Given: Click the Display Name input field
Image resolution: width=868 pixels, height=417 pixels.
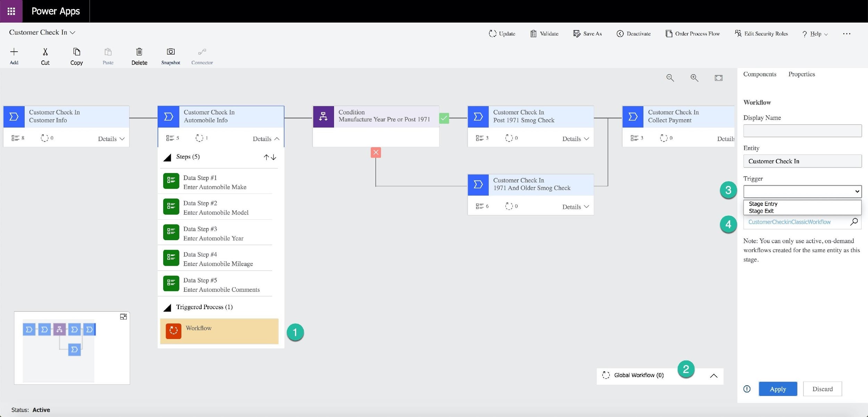Looking at the screenshot, I should (x=802, y=131).
